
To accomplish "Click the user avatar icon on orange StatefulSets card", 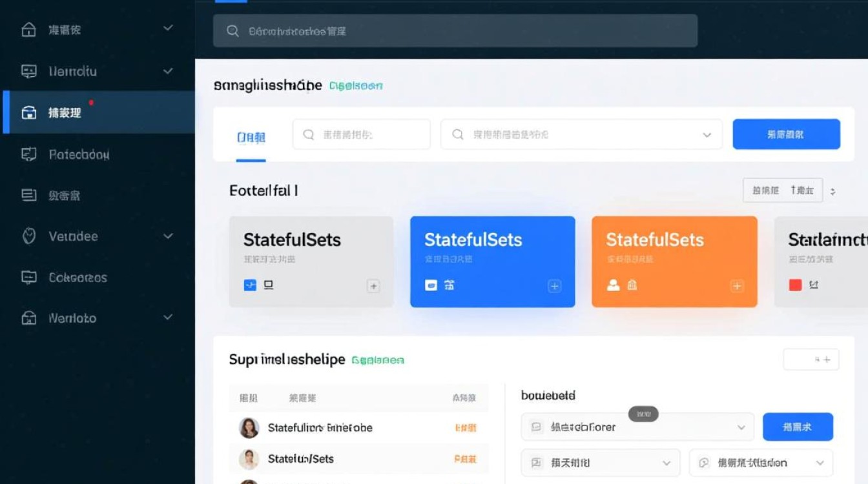I will click(x=613, y=285).
